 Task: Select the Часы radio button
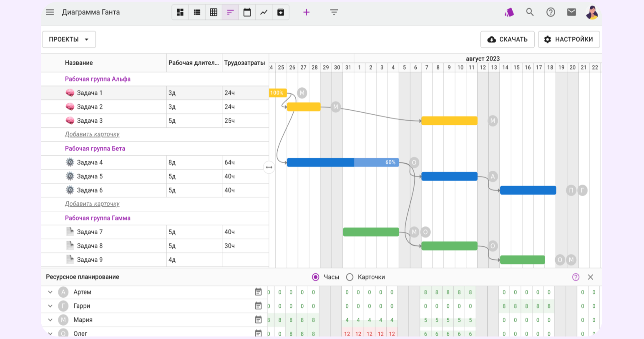316,277
